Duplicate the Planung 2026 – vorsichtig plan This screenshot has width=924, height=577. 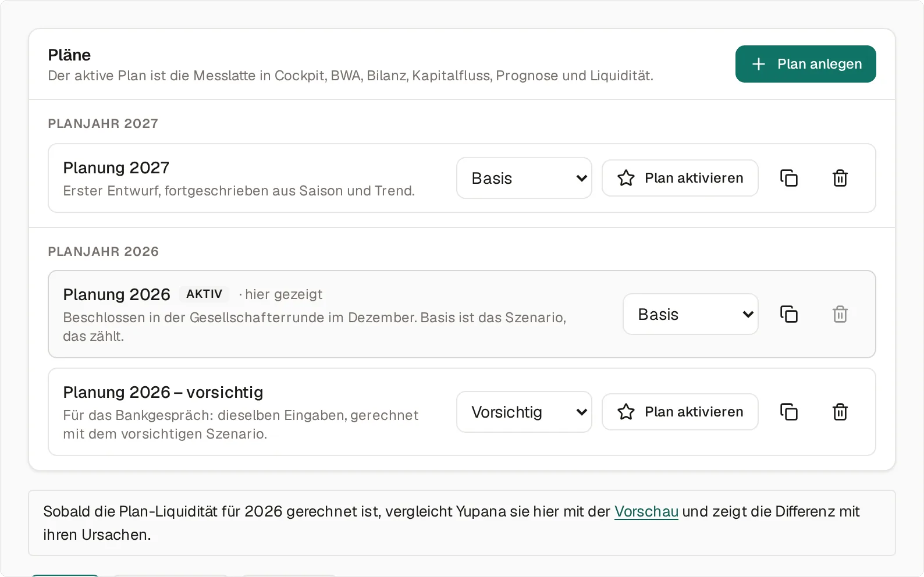pos(789,412)
